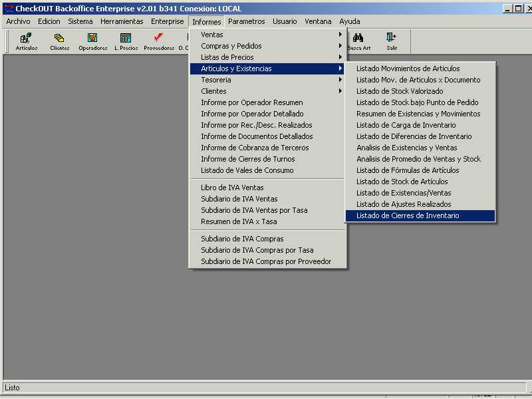Select Listado de Vales de Consumo
The image size is (532, 399).
click(x=267, y=170)
